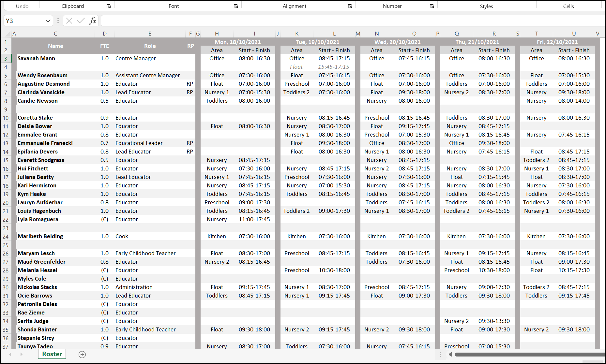The height and width of the screenshot is (364, 606).
Task: Open the Font dialog launcher
Action: click(x=236, y=6)
